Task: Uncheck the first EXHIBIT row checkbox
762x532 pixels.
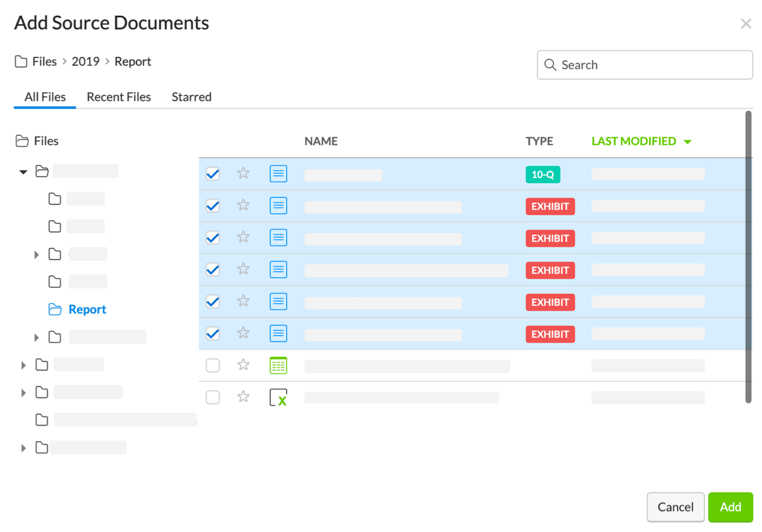Action: point(213,206)
